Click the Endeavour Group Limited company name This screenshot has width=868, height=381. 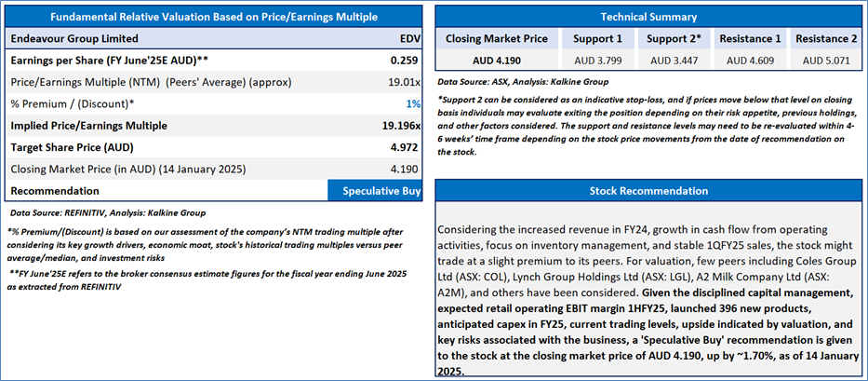click(74, 39)
